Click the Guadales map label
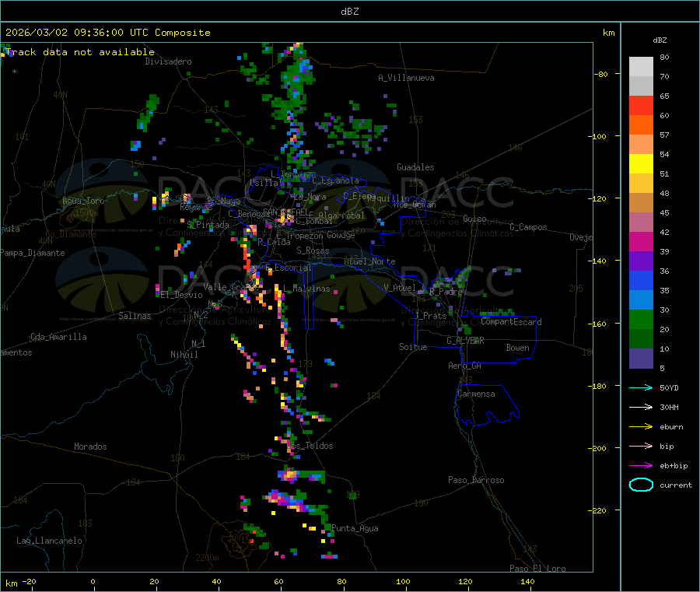The image size is (700, 592). coord(415,167)
